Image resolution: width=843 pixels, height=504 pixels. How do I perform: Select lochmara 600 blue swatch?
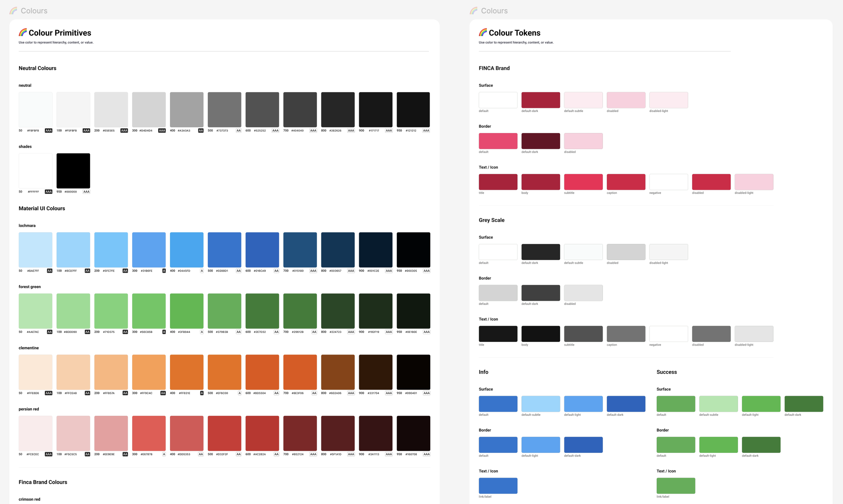tap(262, 250)
